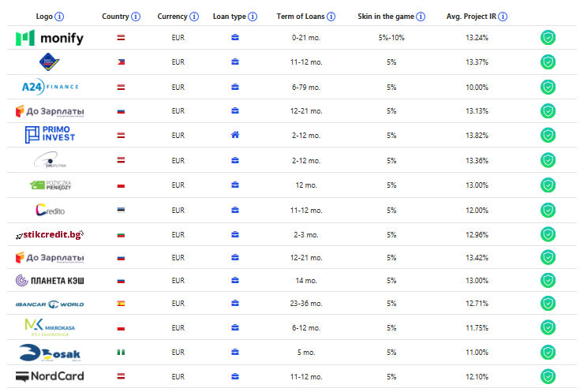This screenshot has width=580, height=392.
Task: Click the Country column info icon
Action: [137, 17]
